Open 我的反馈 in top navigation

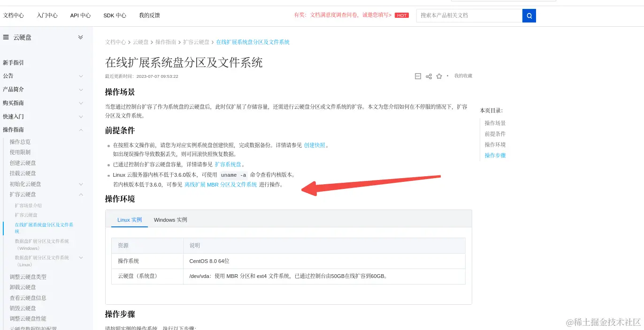(x=150, y=15)
